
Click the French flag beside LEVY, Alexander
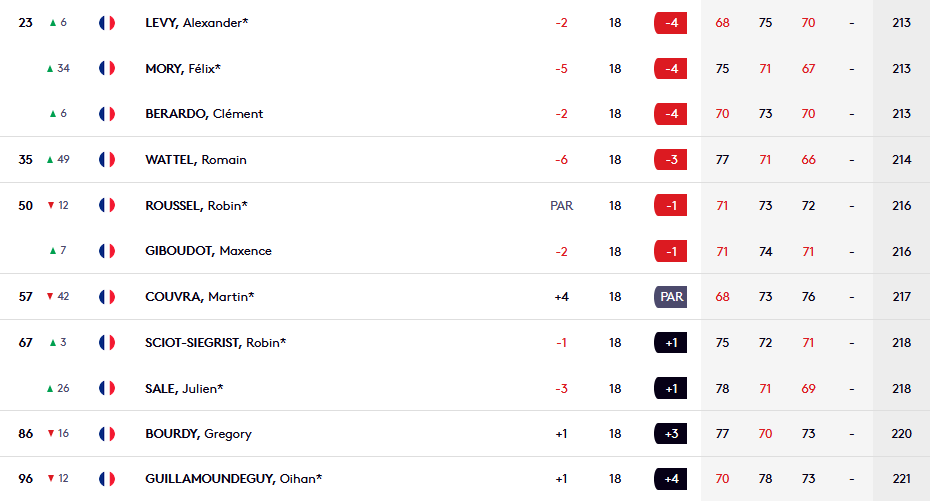pos(107,23)
